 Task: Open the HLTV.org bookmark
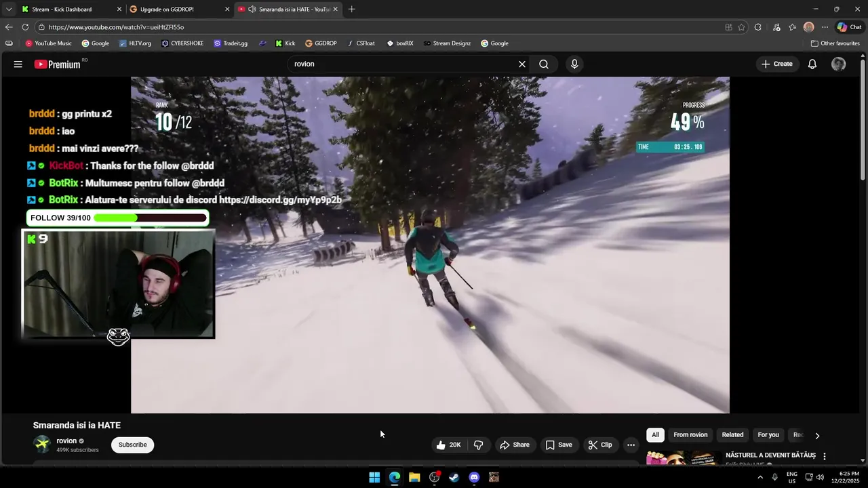pos(135,43)
